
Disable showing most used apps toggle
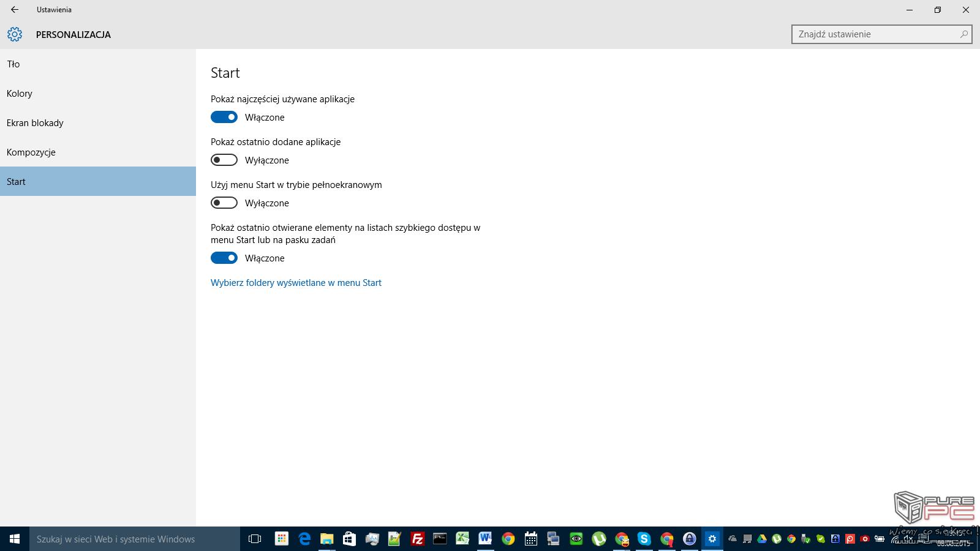[224, 117]
